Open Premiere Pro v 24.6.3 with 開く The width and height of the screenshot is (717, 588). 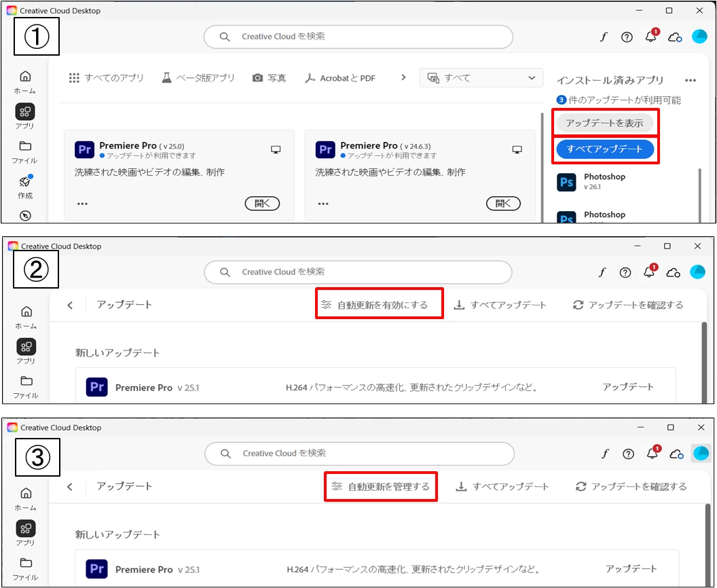pyautogui.click(x=503, y=204)
